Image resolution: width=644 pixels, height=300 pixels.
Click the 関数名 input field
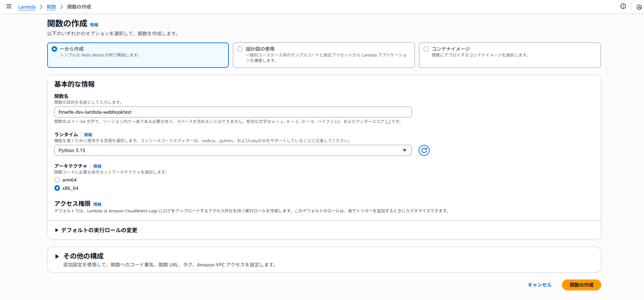[233, 112]
